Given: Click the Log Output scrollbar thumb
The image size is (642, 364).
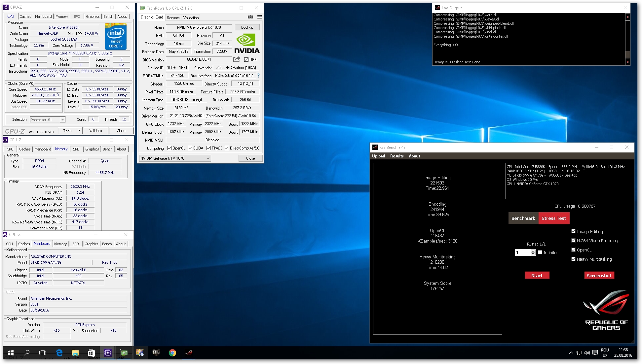Looking at the screenshot, I should pos(627,55).
